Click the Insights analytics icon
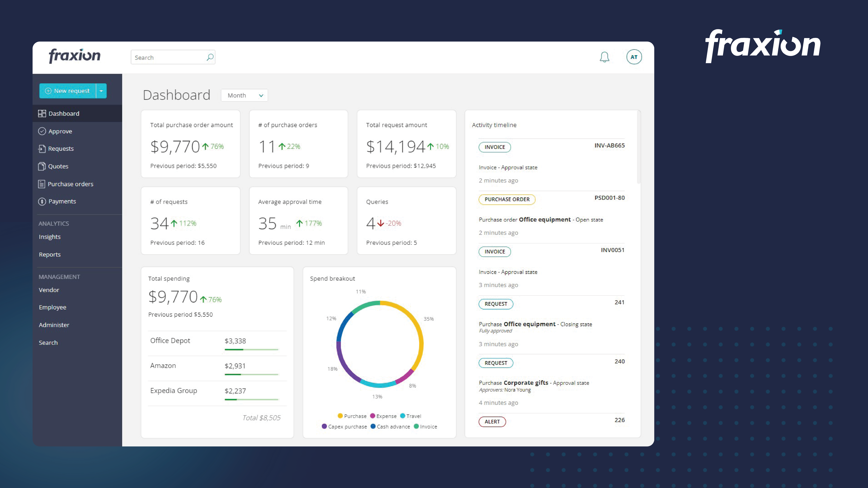Image resolution: width=868 pixels, height=488 pixels. click(x=49, y=237)
